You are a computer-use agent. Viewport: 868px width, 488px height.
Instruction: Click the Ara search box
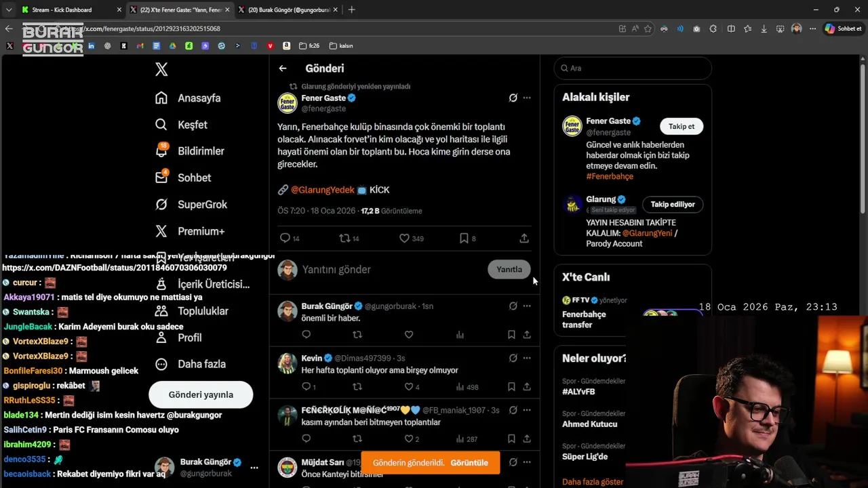coord(633,68)
